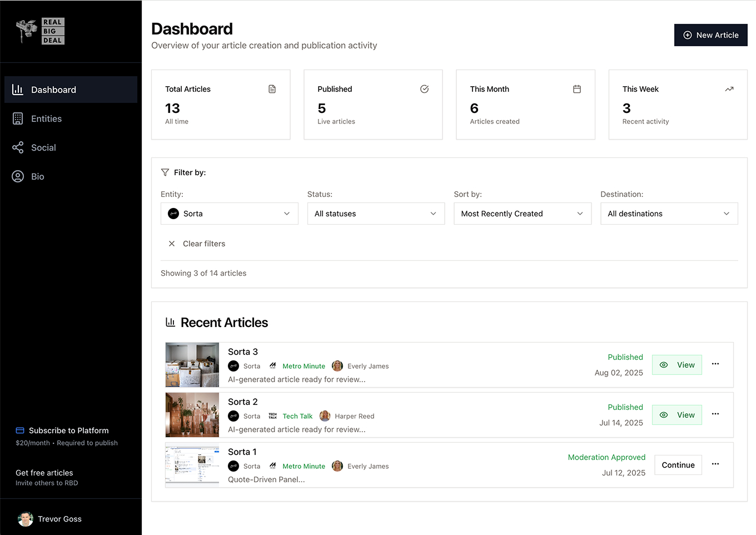Open the Entity filter dropdown
Image resolution: width=756 pixels, height=535 pixels.
tap(229, 214)
